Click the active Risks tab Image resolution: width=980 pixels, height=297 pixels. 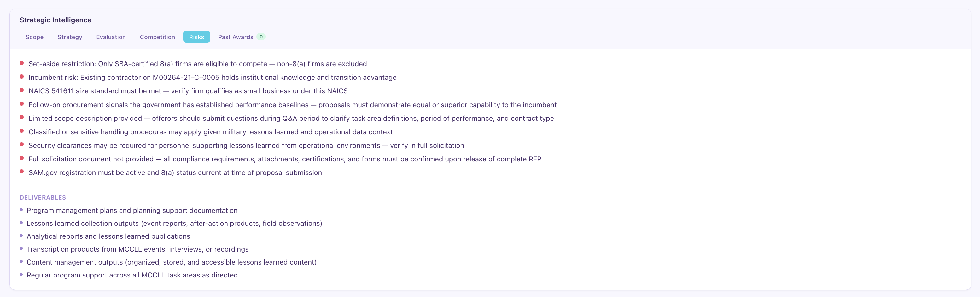coord(196,37)
